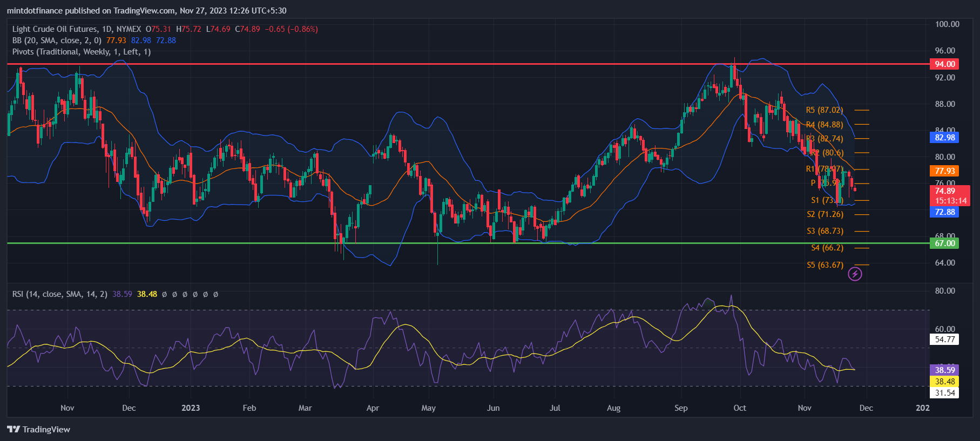The height and width of the screenshot is (441, 980).
Task: Click the S3 (68.73) pivot label
Action: tap(825, 231)
